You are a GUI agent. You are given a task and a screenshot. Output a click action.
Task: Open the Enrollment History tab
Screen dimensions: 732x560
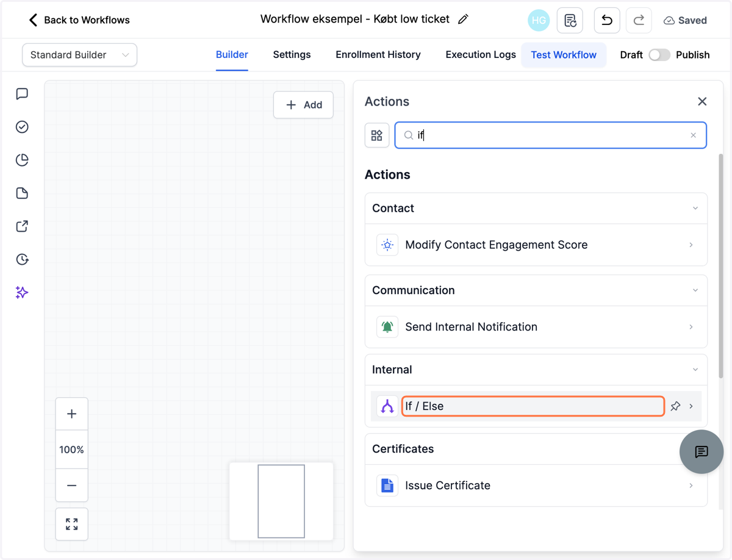[378, 55]
